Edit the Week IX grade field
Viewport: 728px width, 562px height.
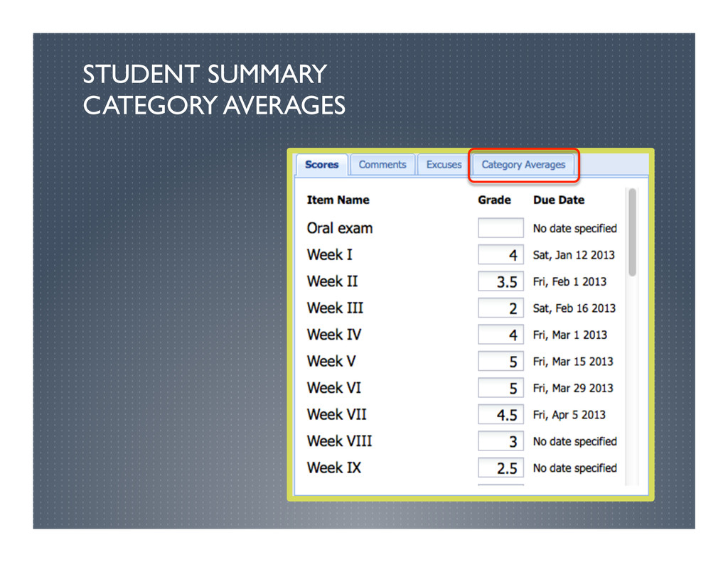click(500, 468)
